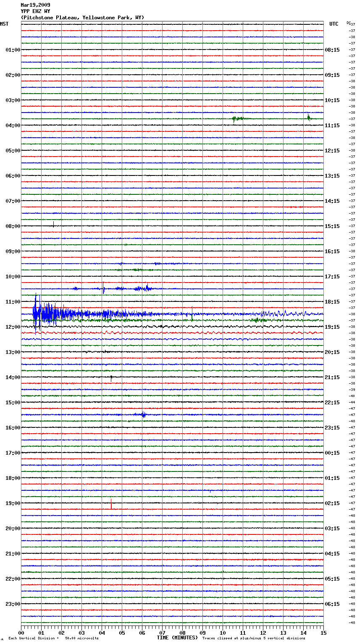357x644 pixels.
Task: Click the 17:15 UTC row label
Action: (x=332, y=277)
